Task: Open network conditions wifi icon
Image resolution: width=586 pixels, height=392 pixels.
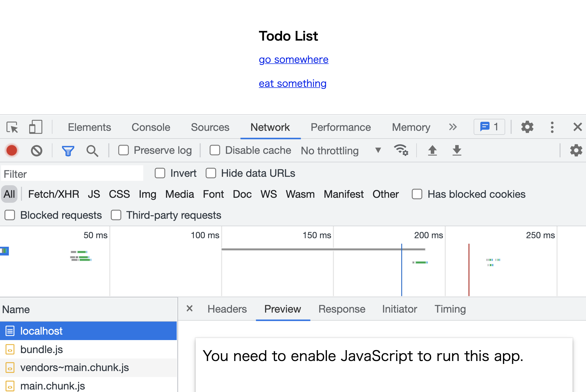Action: [x=401, y=151]
